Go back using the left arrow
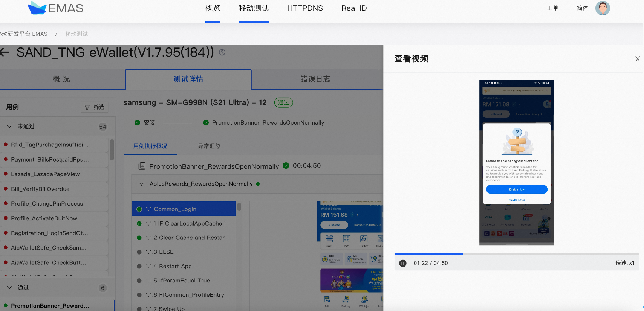This screenshot has height=311, width=644. click(5, 52)
